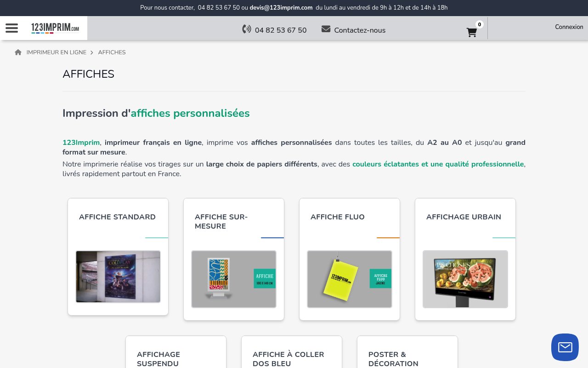Click the yellow fluo poster thumbnail
Screen dimensions: 588x368
[x=350, y=279]
